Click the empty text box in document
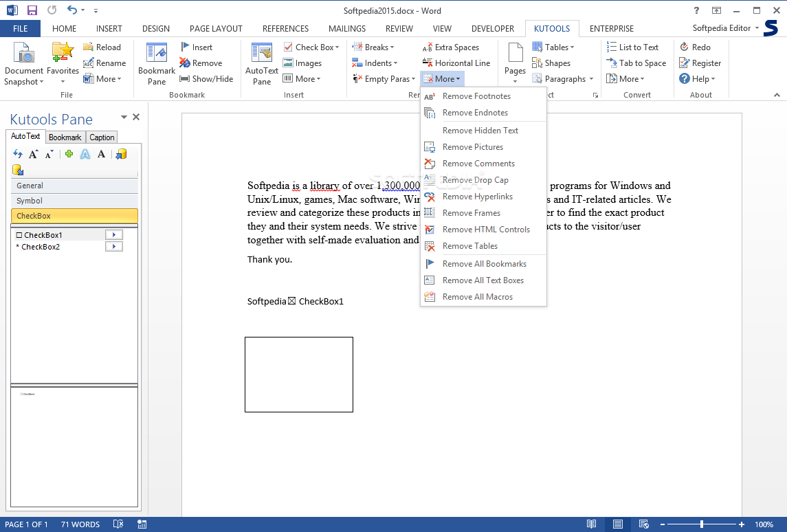Screen dimensions: 787x532 click(x=298, y=375)
